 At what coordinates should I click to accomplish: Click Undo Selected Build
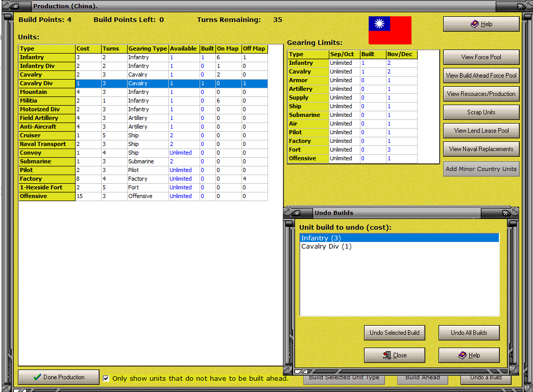pyautogui.click(x=394, y=333)
